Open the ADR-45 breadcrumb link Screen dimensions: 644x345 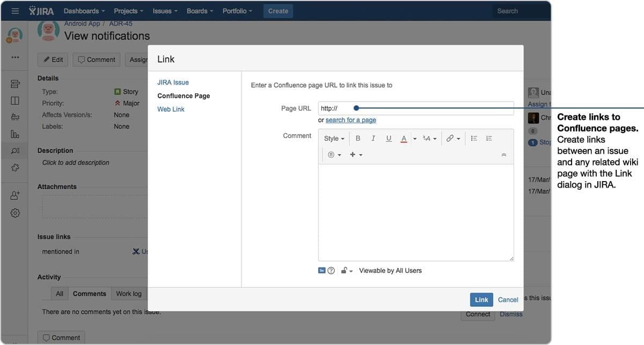tap(121, 24)
